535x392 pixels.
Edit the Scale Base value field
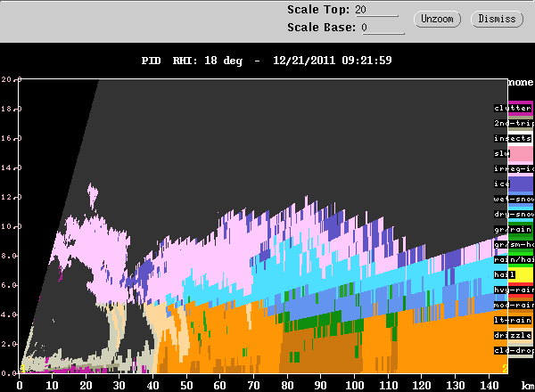383,28
